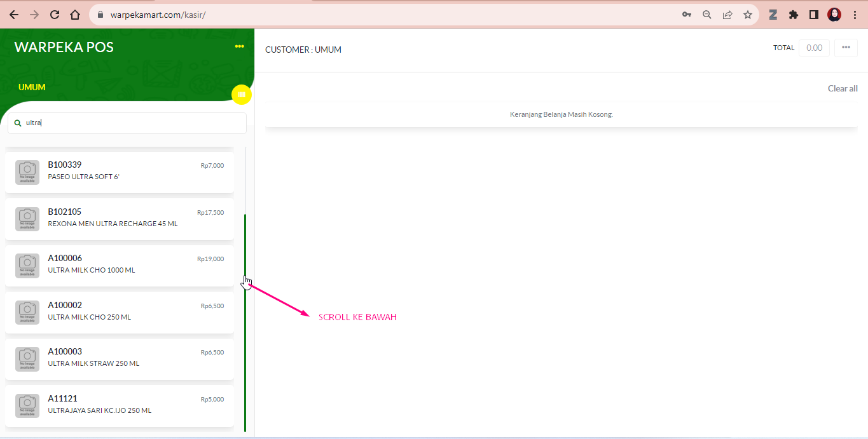This screenshot has height=439, width=868.
Task: Add REXONA MEN ULTRA RECHARGE 45 ML
Action: click(120, 219)
